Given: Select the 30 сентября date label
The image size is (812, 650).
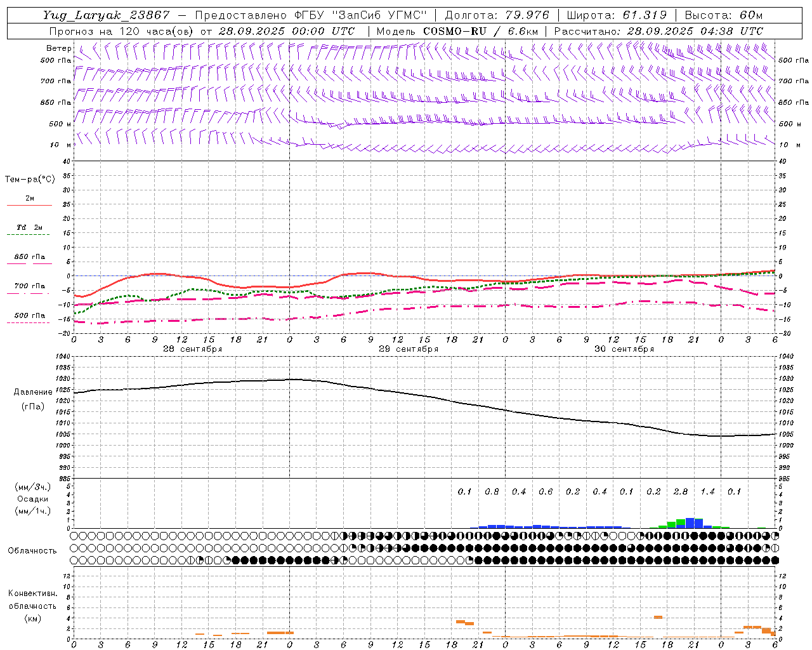Looking at the screenshot, I should (624, 349).
